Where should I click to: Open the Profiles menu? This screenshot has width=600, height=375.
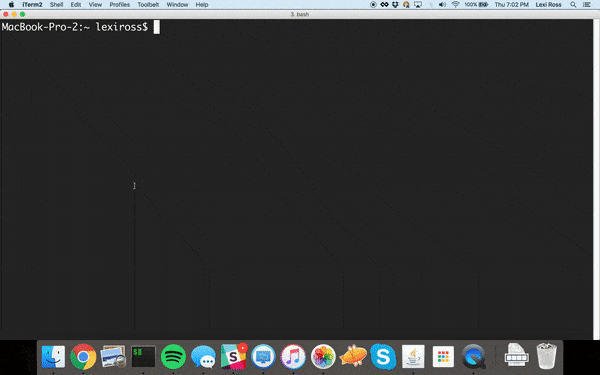coord(119,5)
